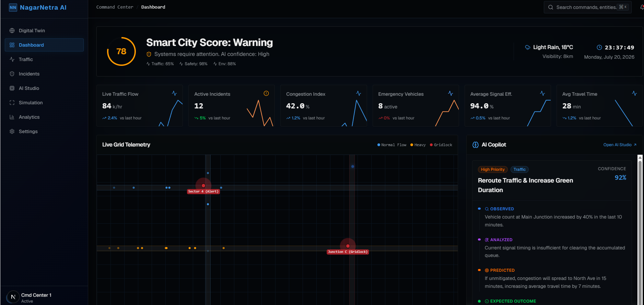Image resolution: width=644 pixels, height=305 pixels.
Task: Click the High Priority tag
Action: pos(493,169)
